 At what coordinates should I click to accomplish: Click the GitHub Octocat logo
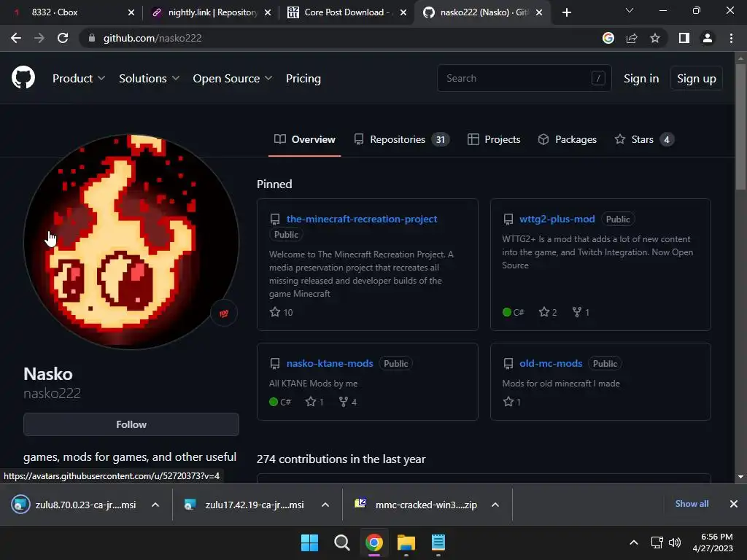(x=23, y=77)
